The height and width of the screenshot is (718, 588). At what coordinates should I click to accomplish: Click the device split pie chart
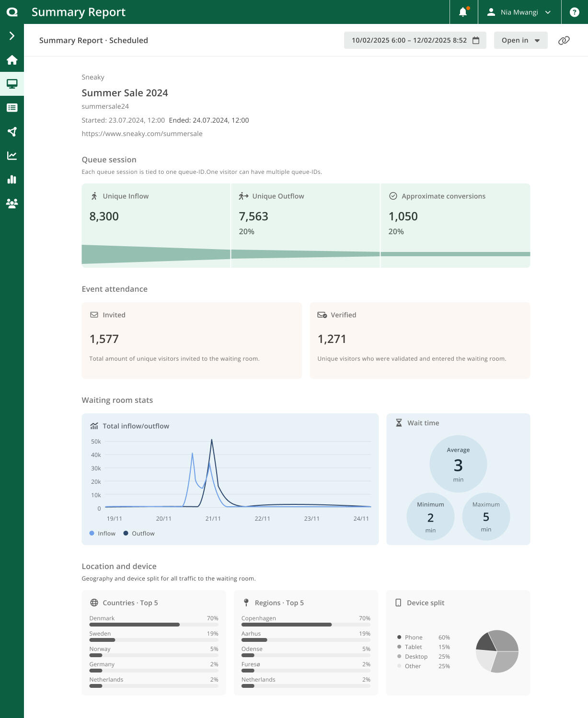497,651
